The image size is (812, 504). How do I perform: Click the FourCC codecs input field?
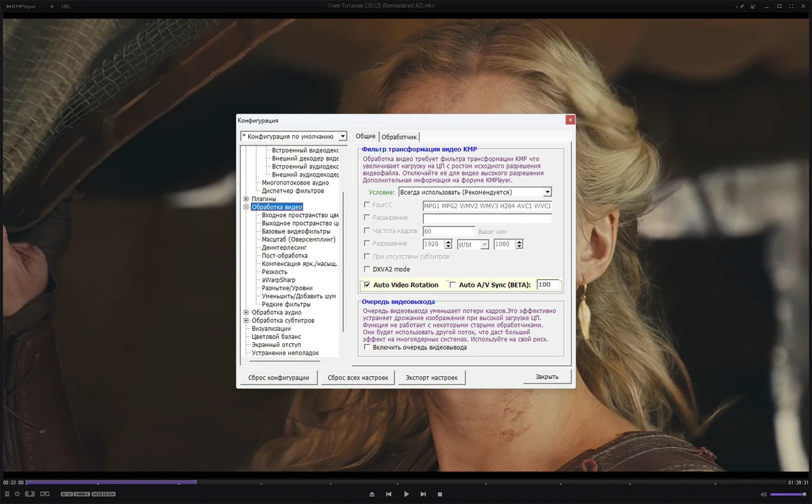pos(487,206)
